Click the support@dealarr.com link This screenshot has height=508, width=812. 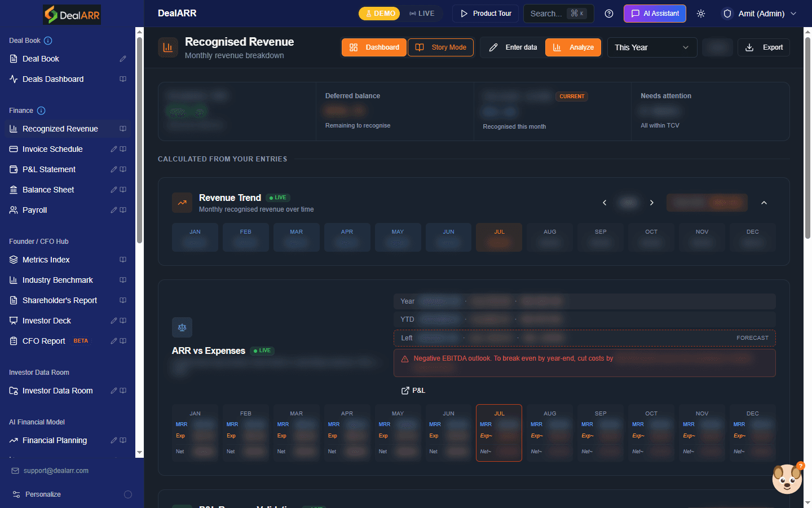[x=56, y=471]
